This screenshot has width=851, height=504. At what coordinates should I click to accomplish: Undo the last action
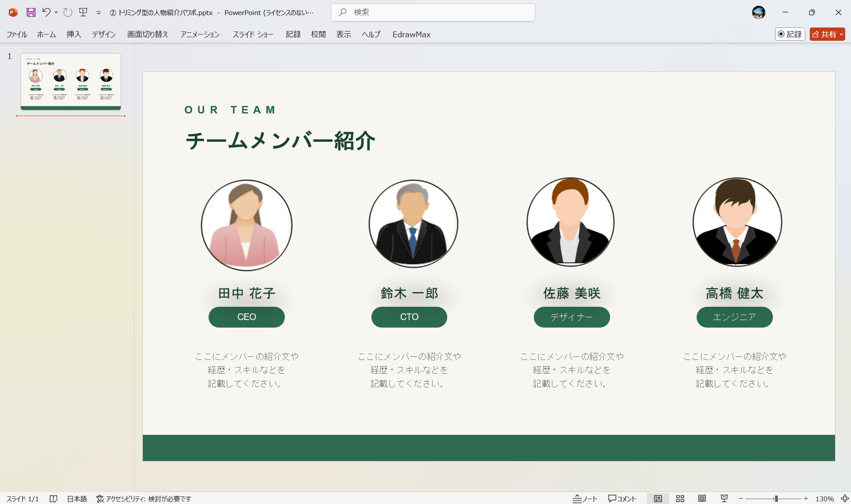pos(47,12)
